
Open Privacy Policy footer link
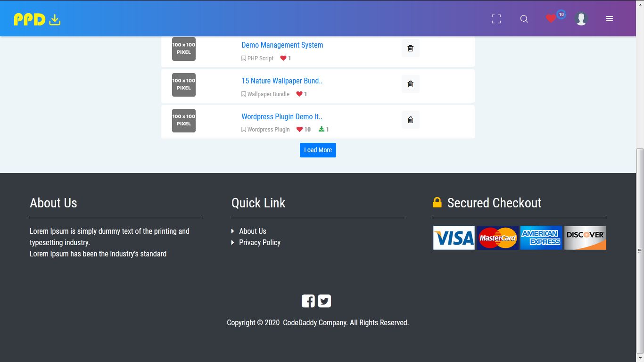259,242
